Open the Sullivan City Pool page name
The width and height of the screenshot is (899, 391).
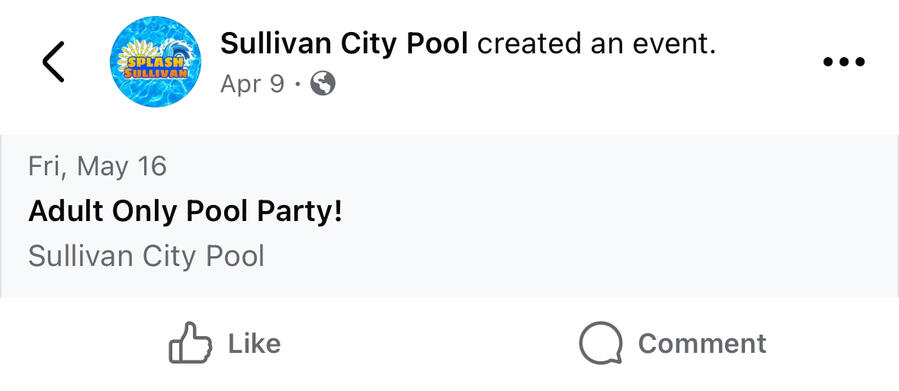tap(345, 43)
